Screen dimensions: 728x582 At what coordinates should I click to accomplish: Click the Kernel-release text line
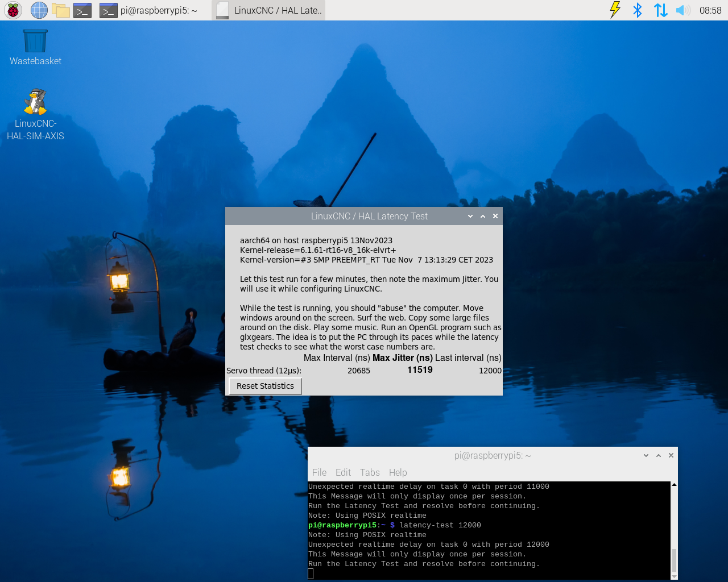(x=318, y=250)
